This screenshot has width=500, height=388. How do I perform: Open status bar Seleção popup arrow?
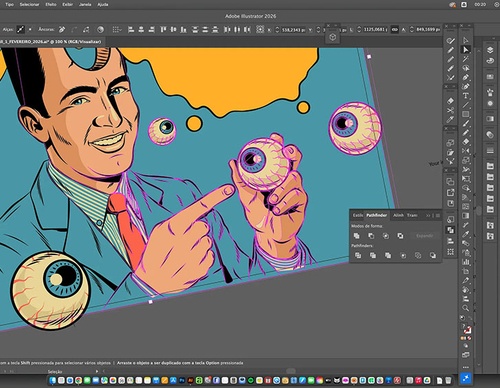(x=97, y=371)
